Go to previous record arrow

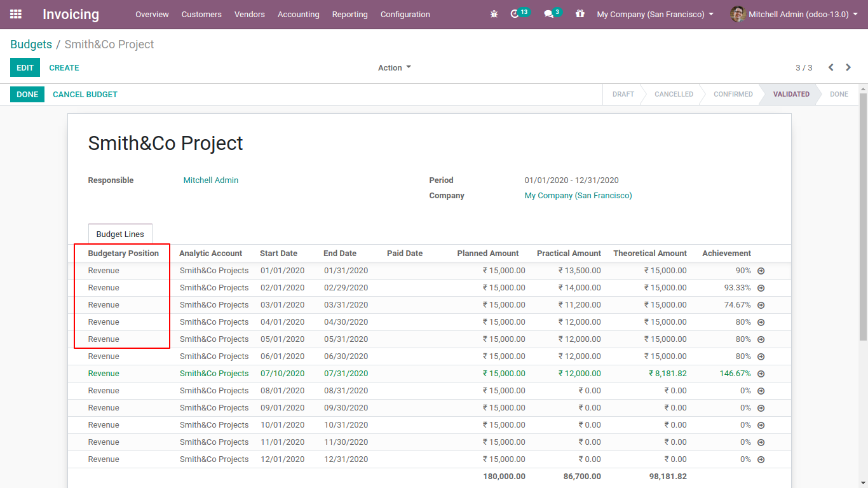pos(831,67)
